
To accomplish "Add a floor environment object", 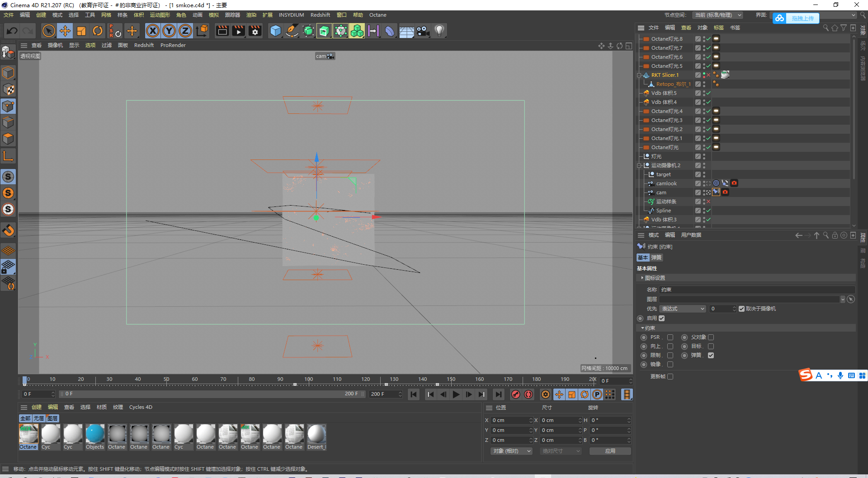I will click(406, 31).
